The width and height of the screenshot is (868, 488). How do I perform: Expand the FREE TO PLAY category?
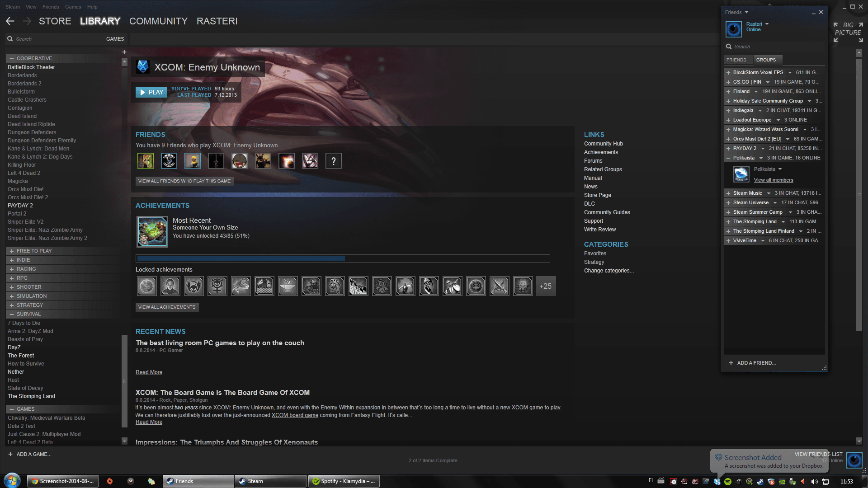[x=12, y=251]
